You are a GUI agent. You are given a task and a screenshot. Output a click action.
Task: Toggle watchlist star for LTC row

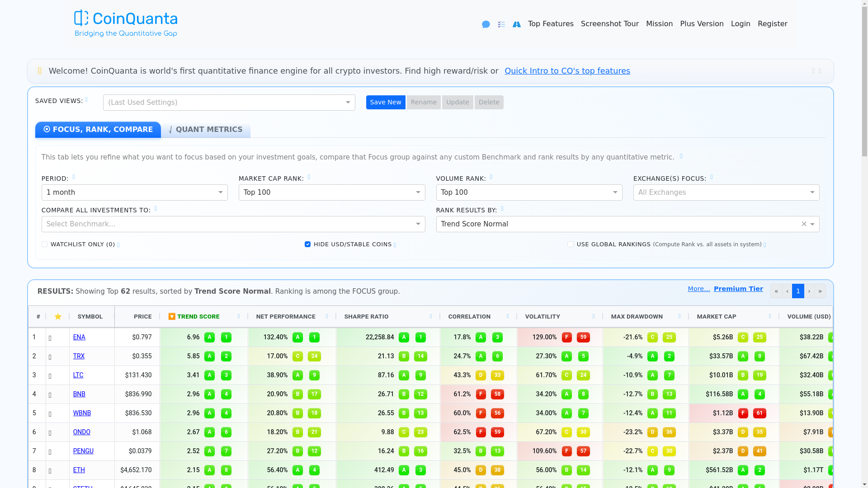50,376
